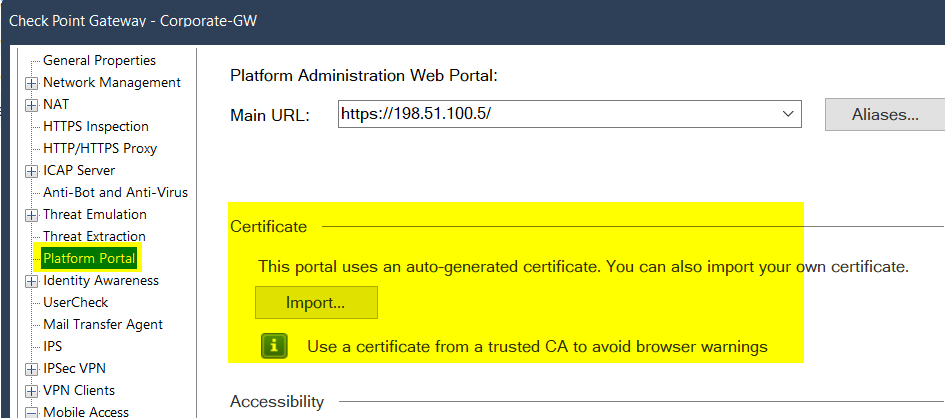The width and height of the screenshot is (945, 418).
Task: Expand the Network Management node
Action: (31, 83)
